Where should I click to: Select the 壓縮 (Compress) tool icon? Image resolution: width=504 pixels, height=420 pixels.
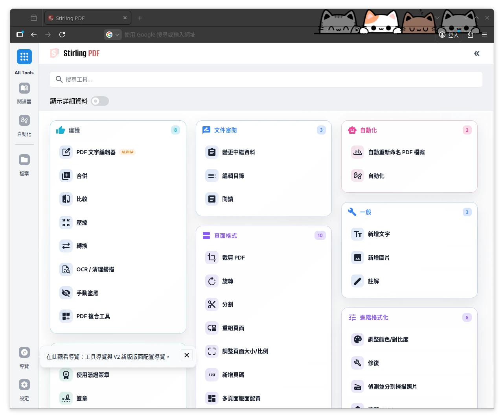tap(66, 223)
